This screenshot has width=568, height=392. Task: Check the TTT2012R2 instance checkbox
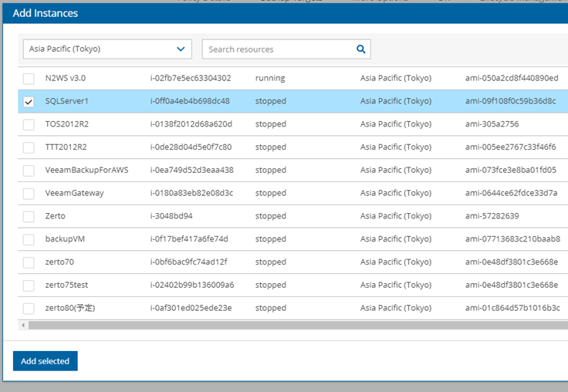pyautogui.click(x=29, y=147)
